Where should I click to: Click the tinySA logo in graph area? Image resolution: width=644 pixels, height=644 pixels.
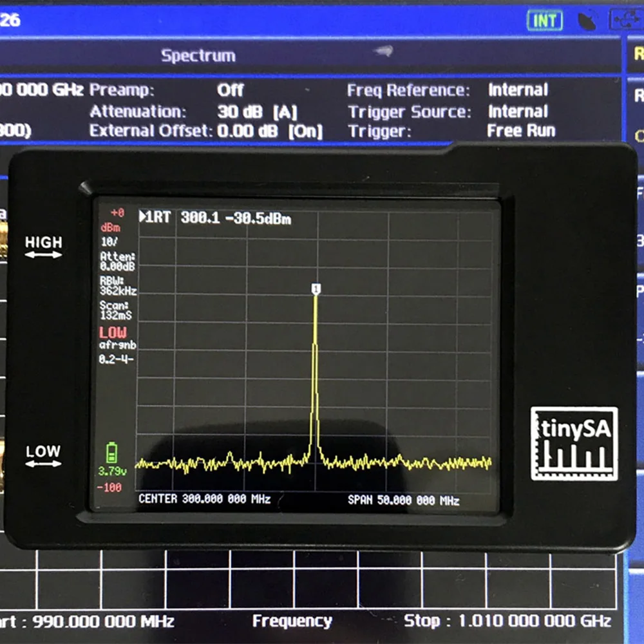coord(573,443)
